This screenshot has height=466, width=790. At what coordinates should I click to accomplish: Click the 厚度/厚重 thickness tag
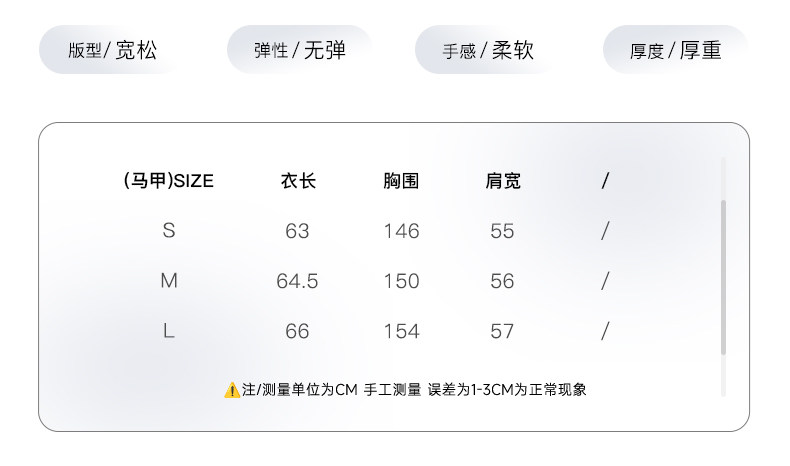676,50
